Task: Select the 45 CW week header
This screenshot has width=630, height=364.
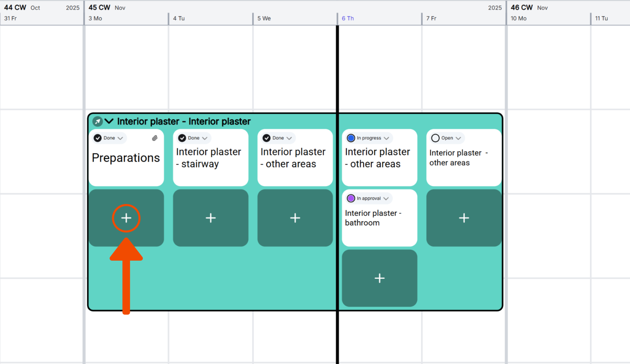Action: (99, 7)
